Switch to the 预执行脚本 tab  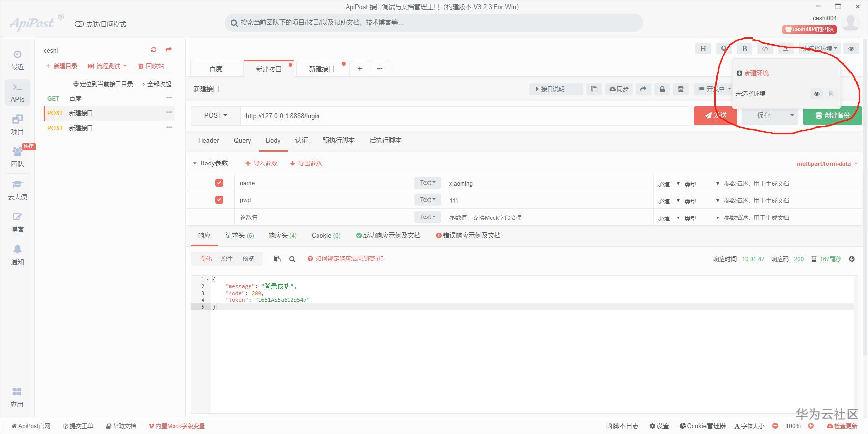point(339,140)
